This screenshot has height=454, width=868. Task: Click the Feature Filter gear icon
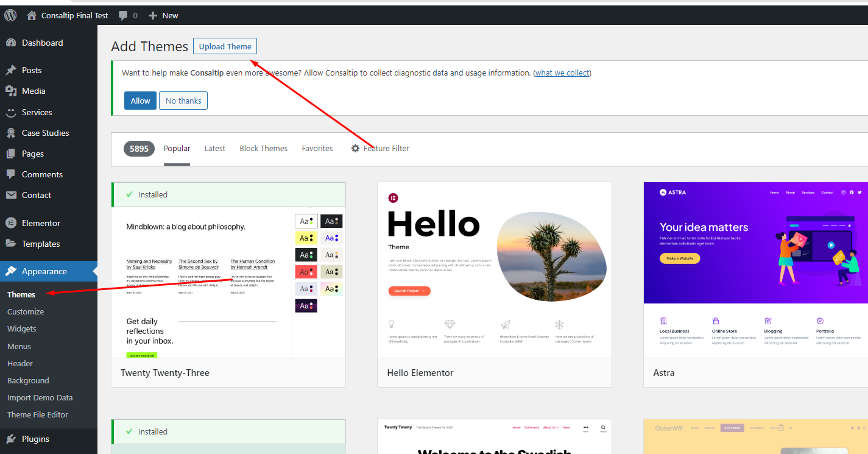point(355,148)
